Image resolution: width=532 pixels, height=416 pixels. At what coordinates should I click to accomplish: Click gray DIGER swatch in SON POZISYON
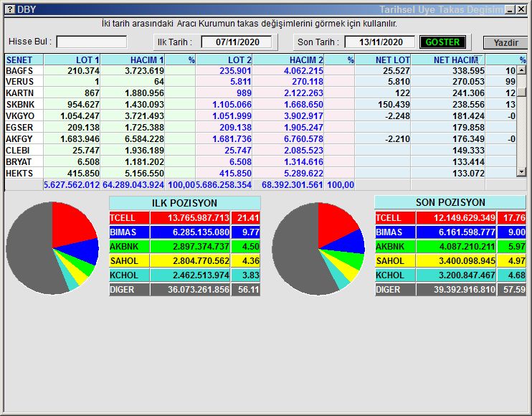[395, 290]
